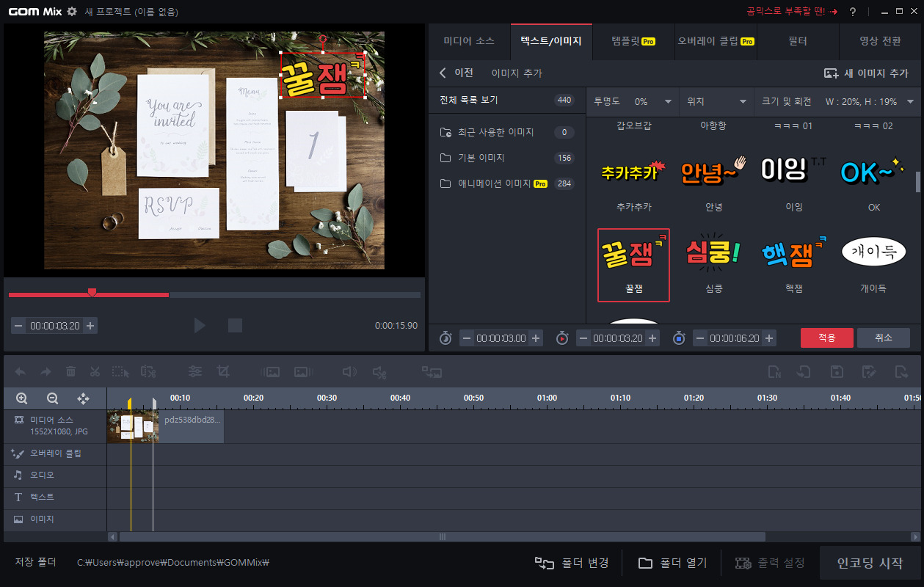Click the sticker list vertical scrollbar
The image size is (924, 587).
917,181
